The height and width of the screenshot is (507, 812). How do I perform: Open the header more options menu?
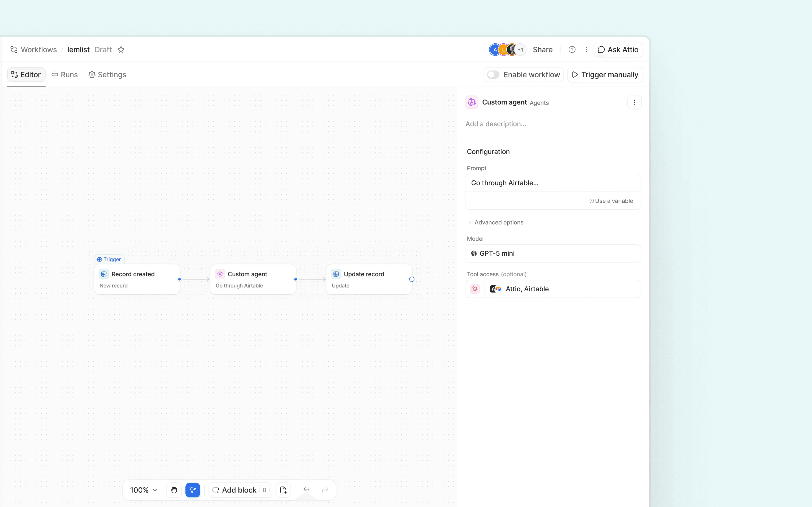click(587, 50)
